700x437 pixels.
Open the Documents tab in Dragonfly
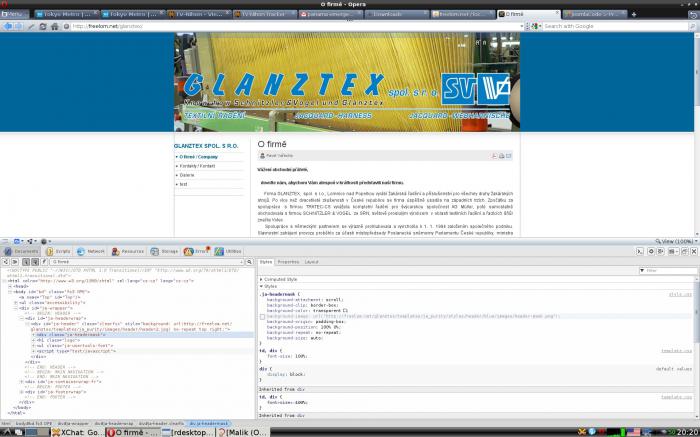tap(21, 251)
